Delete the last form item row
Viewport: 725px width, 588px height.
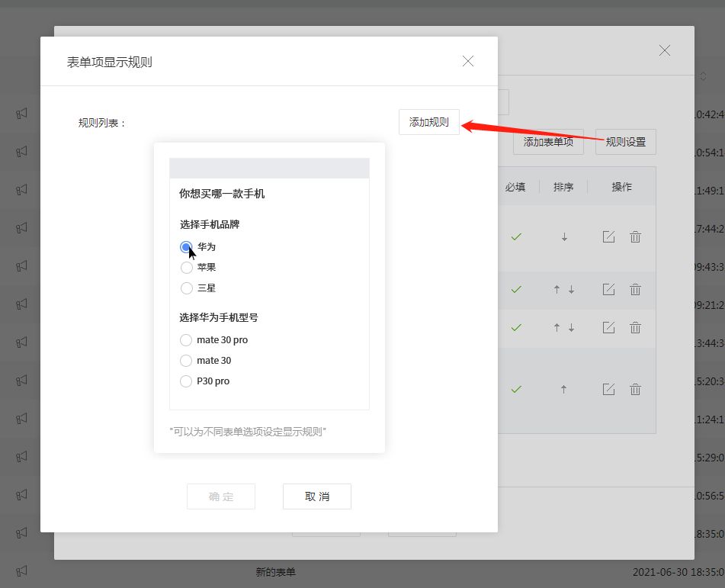pyautogui.click(x=635, y=390)
